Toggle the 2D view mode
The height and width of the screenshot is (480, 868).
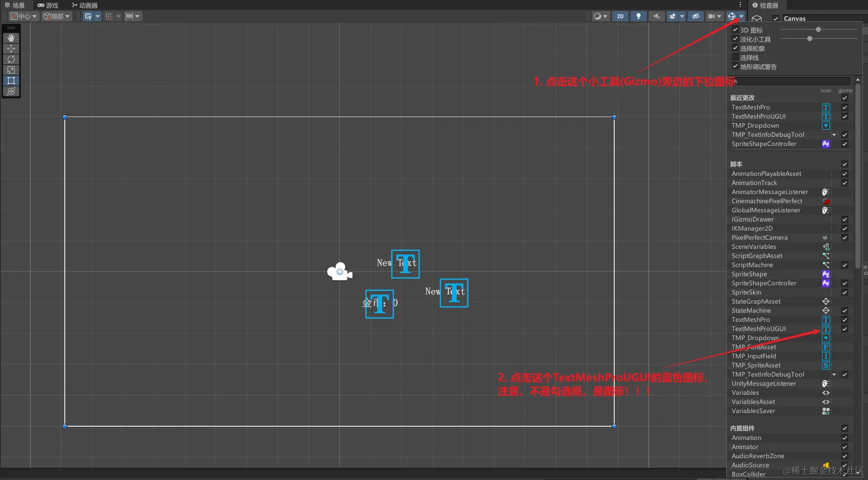pos(620,16)
